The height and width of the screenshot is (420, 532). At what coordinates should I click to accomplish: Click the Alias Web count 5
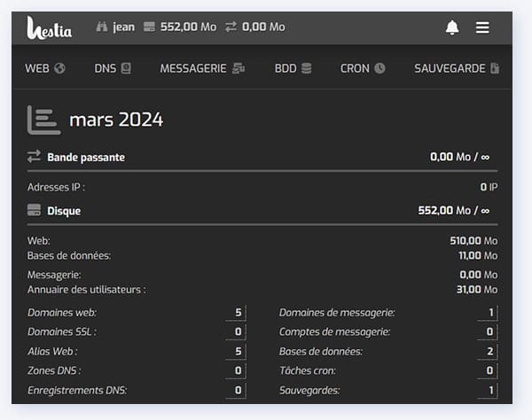(x=239, y=351)
